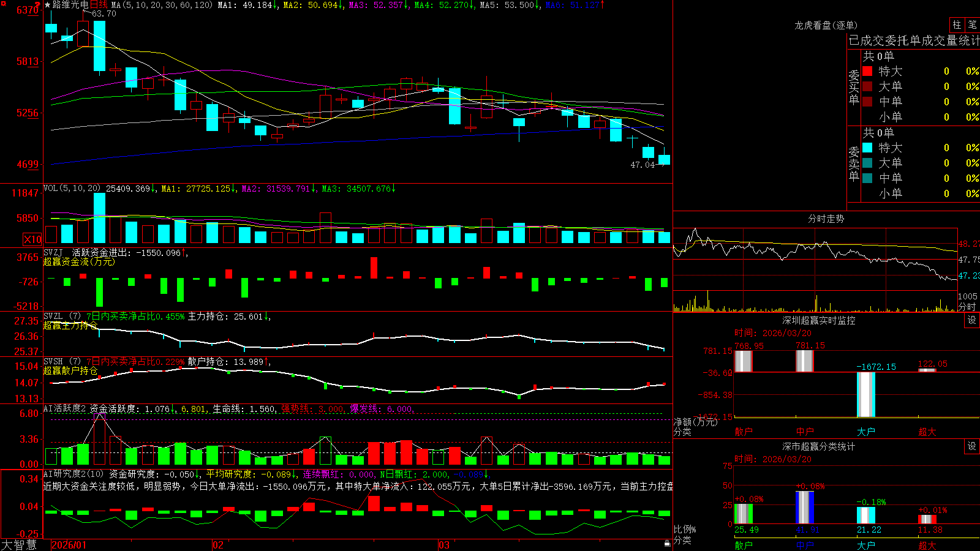Click the 主力持仓: 25.601 value

click(x=225, y=317)
